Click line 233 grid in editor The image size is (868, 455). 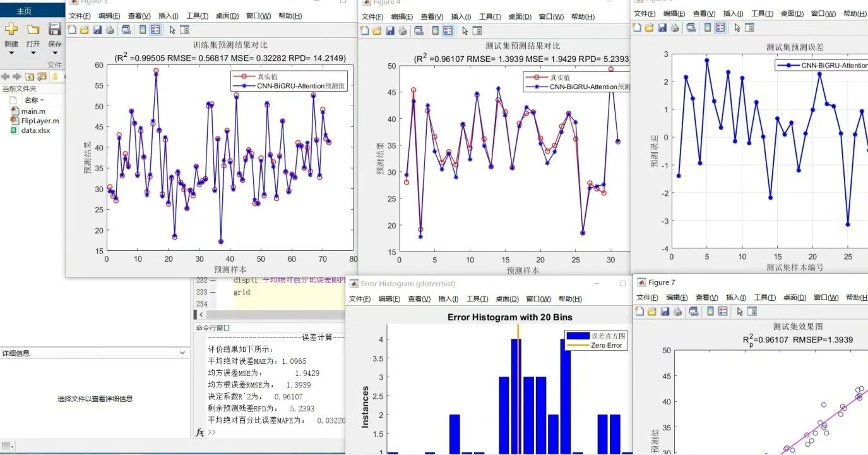(242, 293)
